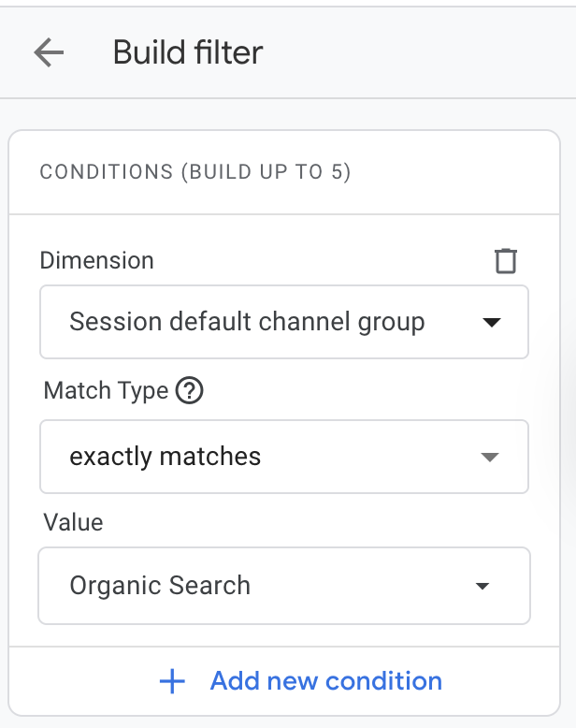Screen dimensions: 576x728
Task: Open the 'exactly matches' selector
Action: click(x=283, y=457)
